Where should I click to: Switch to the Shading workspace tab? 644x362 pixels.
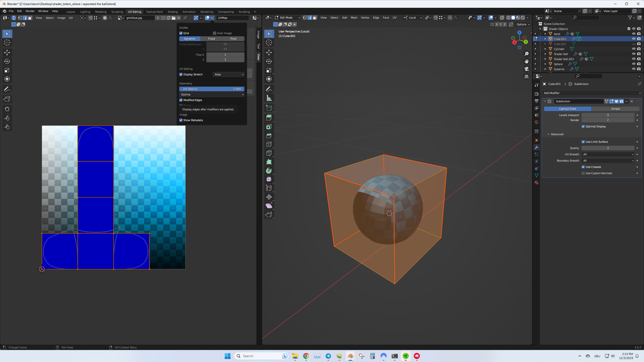click(x=173, y=12)
